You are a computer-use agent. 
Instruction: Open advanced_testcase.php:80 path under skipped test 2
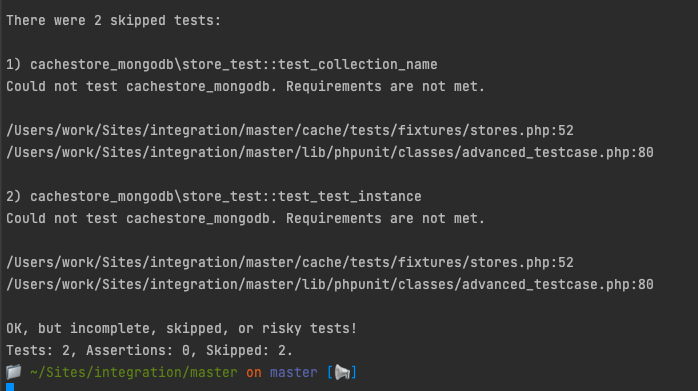click(330, 285)
